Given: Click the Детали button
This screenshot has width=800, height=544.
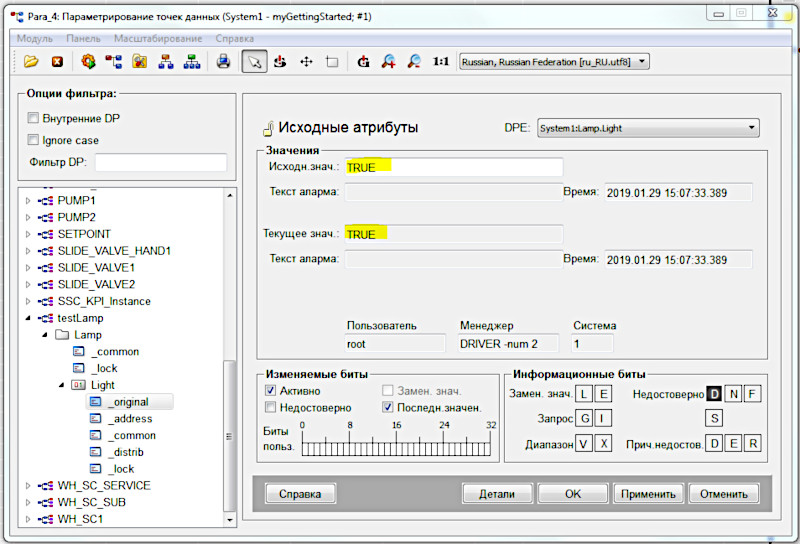Looking at the screenshot, I should 497,493.
